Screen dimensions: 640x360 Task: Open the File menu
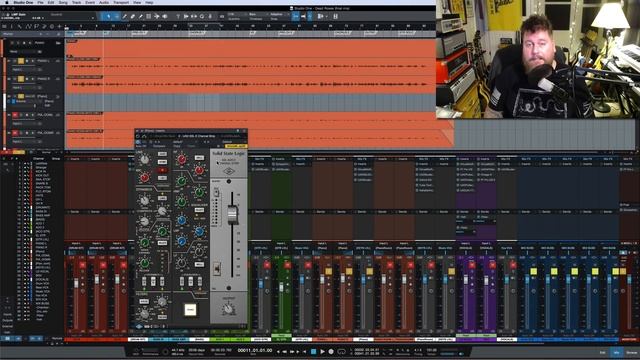[40, 2]
